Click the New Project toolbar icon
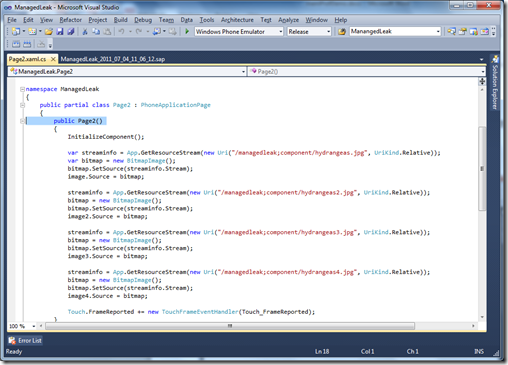This screenshot has height=365, width=508. click(x=16, y=31)
